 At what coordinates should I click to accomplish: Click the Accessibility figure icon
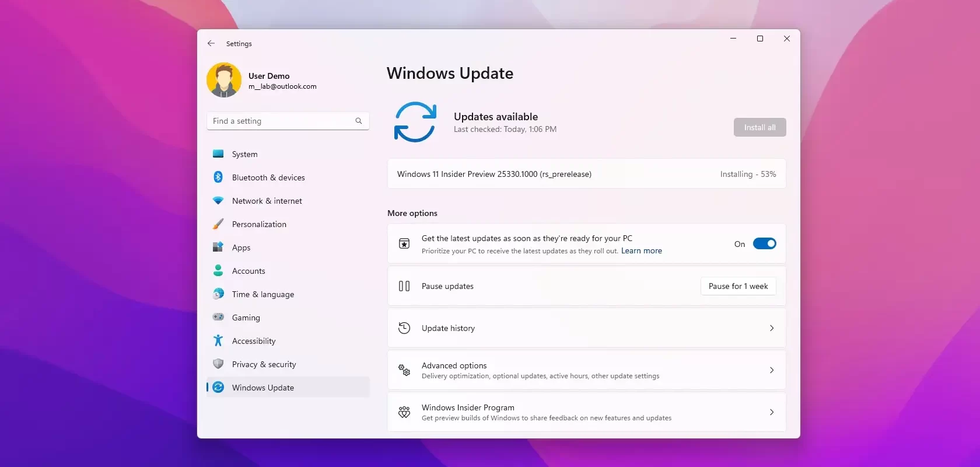click(x=218, y=340)
